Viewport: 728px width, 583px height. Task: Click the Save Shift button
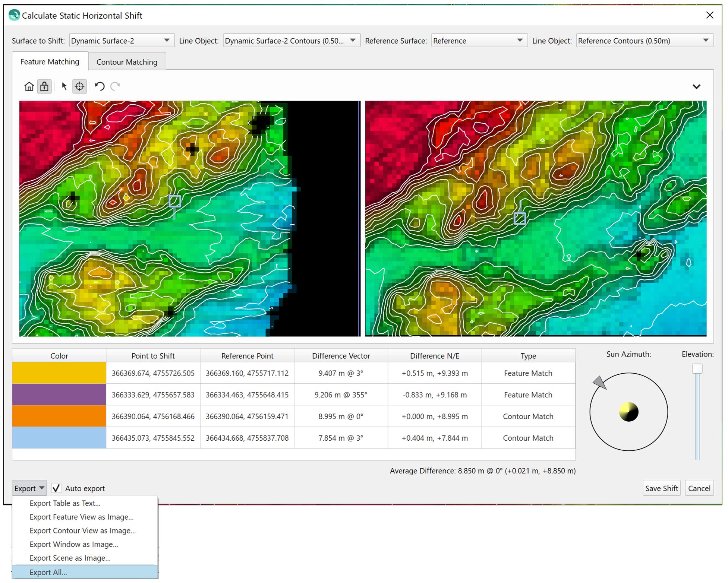coord(661,488)
